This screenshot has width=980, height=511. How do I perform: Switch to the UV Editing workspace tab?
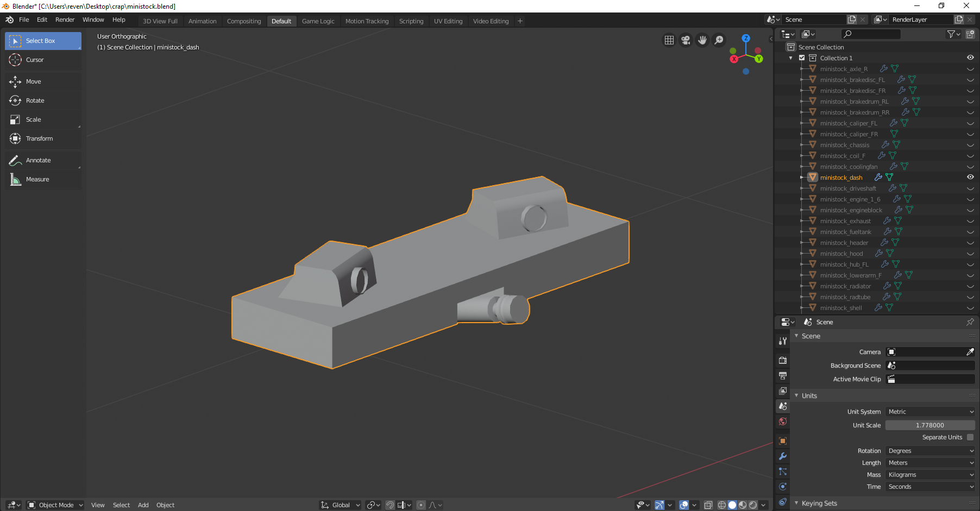[x=448, y=21]
